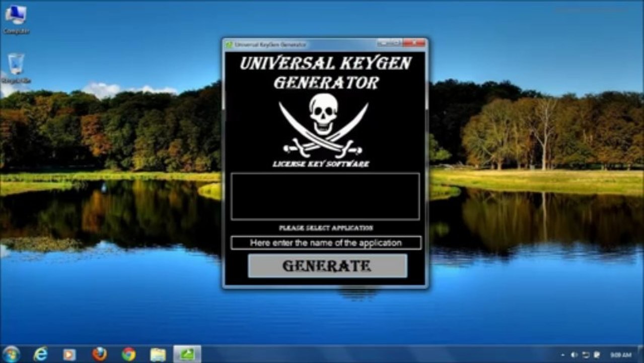Click the GENERATE button
This screenshot has width=644, height=363.
327,266
